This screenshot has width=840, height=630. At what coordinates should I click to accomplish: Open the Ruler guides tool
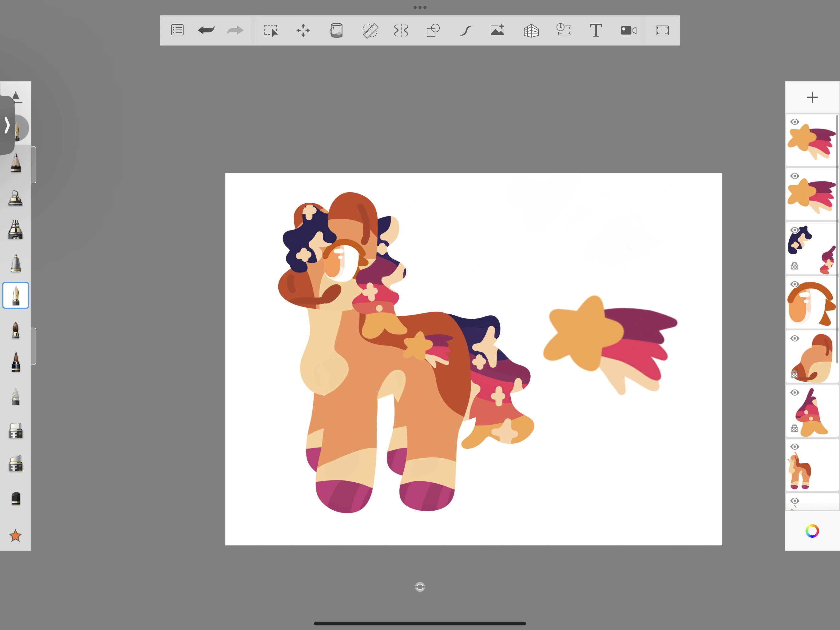370,30
